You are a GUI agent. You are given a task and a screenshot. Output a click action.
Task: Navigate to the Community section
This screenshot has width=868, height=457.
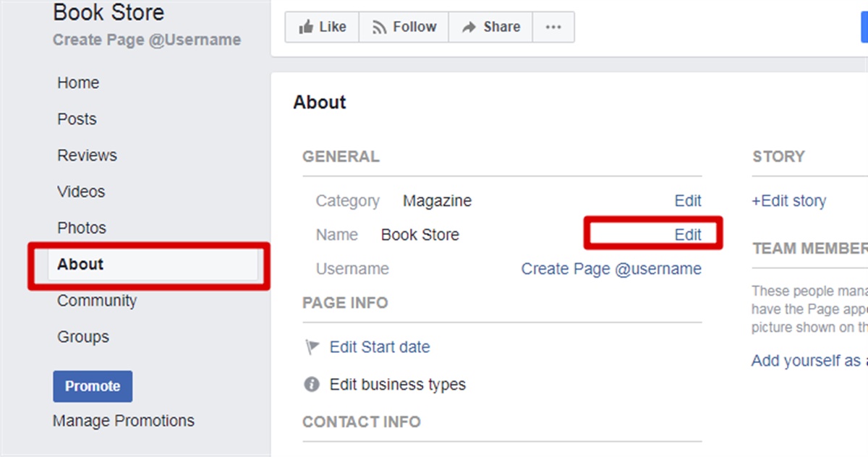pyautogui.click(x=97, y=301)
